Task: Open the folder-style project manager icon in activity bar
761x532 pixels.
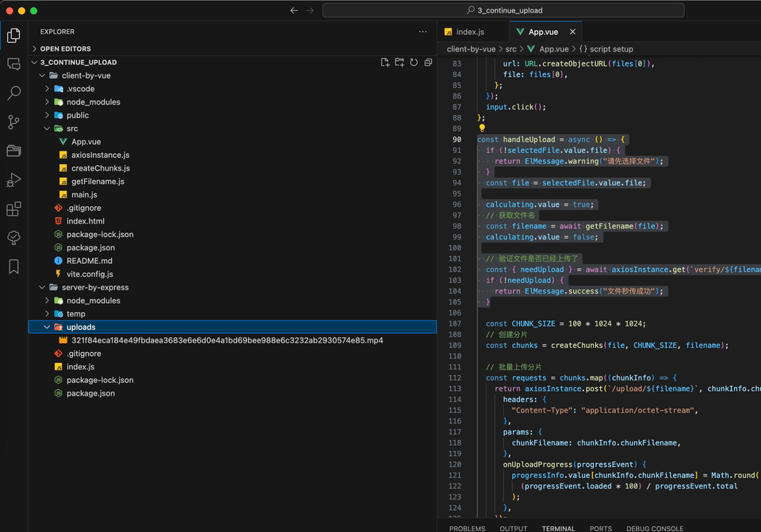Action: 13,151
